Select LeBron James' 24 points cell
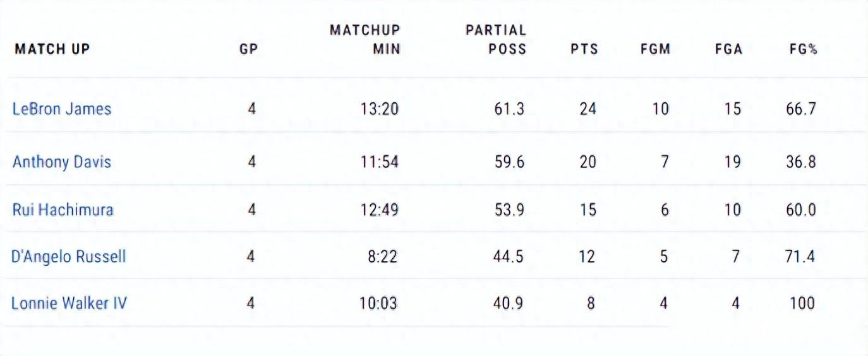This screenshot has width=868, height=356. point(588,109)
